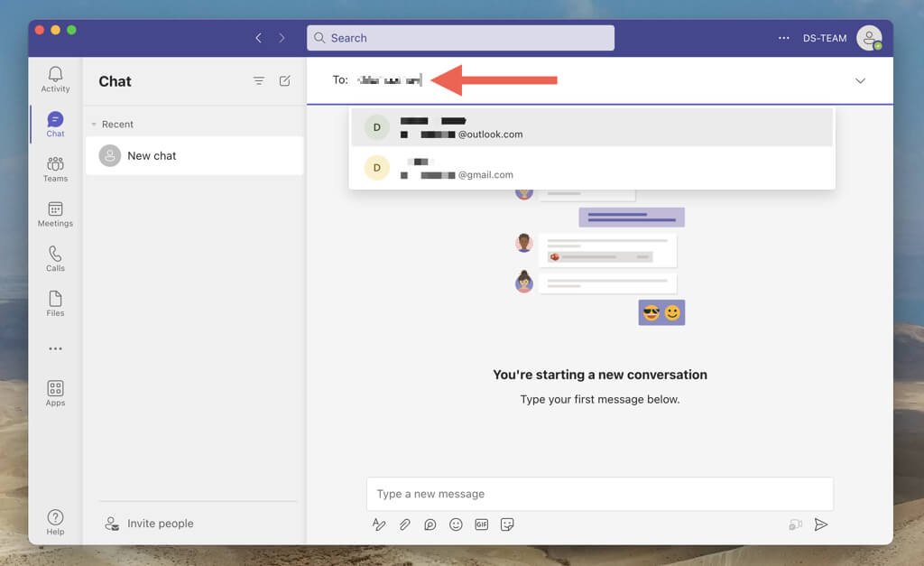Open the DS-TEAM profile avatar
The width and height of the screenshot is (924, 566).
[869, 38]
